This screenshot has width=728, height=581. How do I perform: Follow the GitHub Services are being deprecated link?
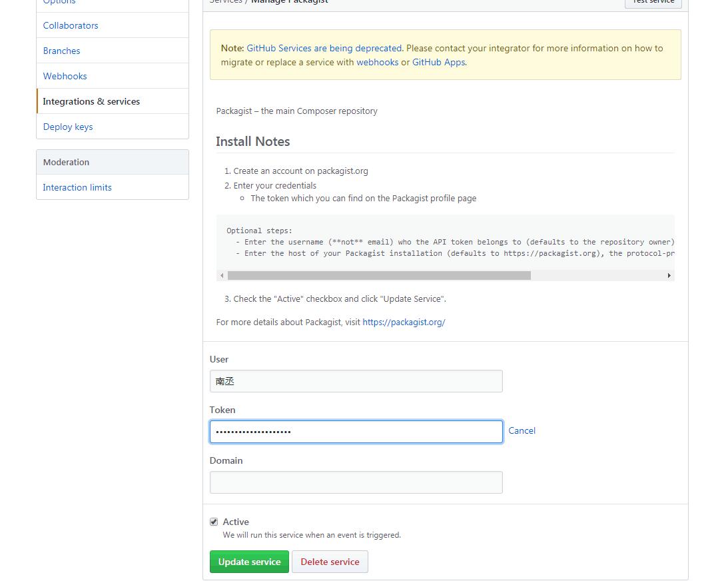tap(324, 48)
